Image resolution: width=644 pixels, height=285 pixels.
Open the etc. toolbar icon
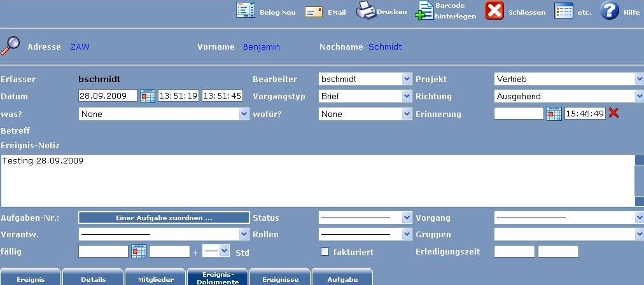(x=564, y=11)
